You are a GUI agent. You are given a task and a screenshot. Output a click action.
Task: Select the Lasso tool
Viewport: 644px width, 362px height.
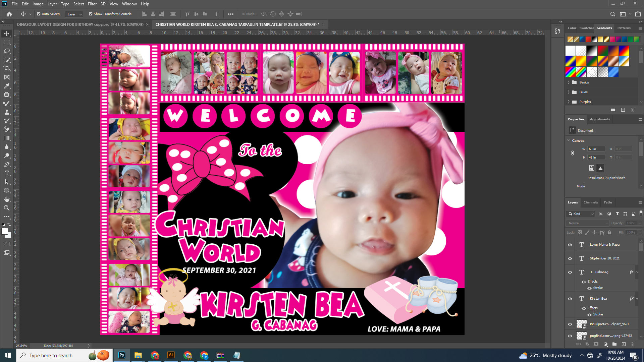pos(7,51)
